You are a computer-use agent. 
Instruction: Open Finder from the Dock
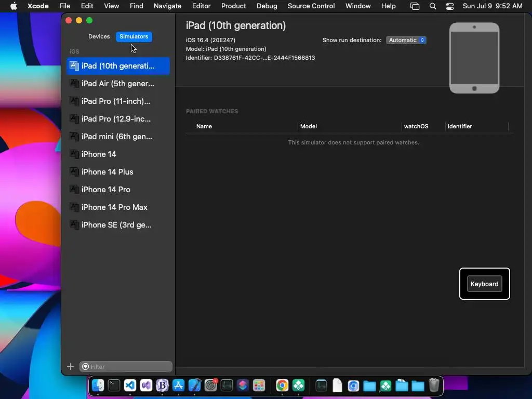point(98,385)
